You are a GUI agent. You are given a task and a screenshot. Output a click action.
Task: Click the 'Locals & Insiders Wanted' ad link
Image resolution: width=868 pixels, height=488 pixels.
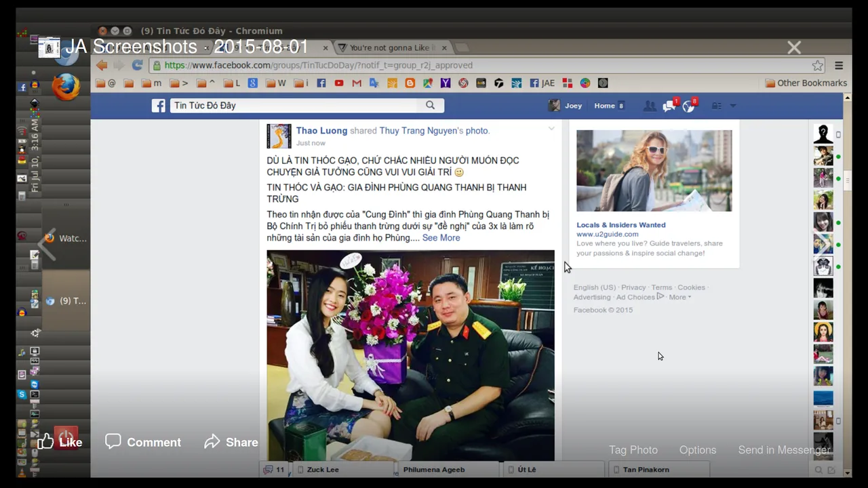(x=621, y=225)
